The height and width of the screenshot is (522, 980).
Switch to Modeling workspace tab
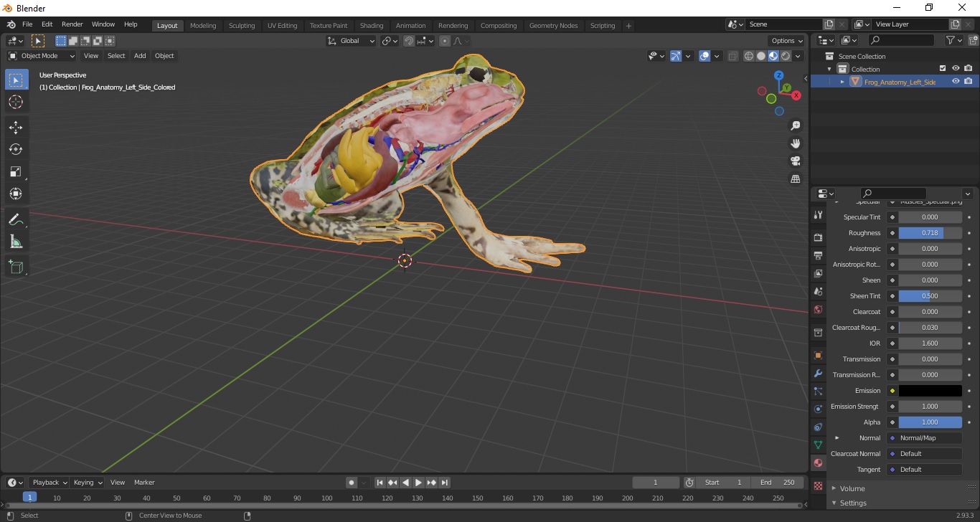(x=203, y=26)
